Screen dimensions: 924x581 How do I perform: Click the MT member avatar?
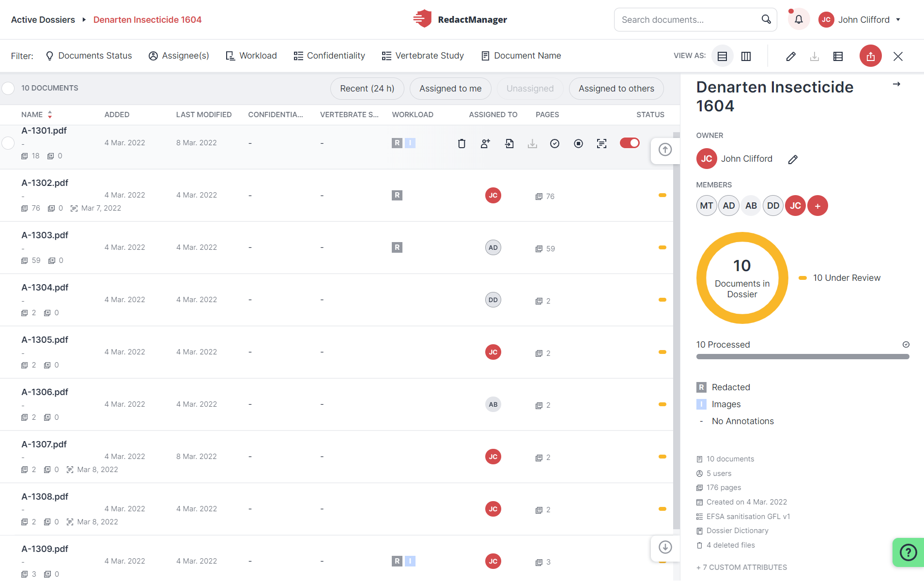coord(706,206)
